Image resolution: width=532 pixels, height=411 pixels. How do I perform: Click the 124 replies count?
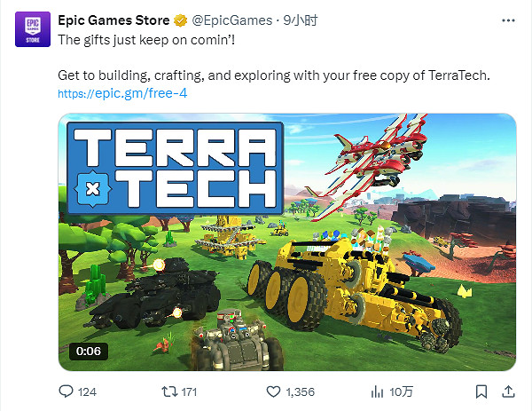pyautogui.click(x=87, y=392)
